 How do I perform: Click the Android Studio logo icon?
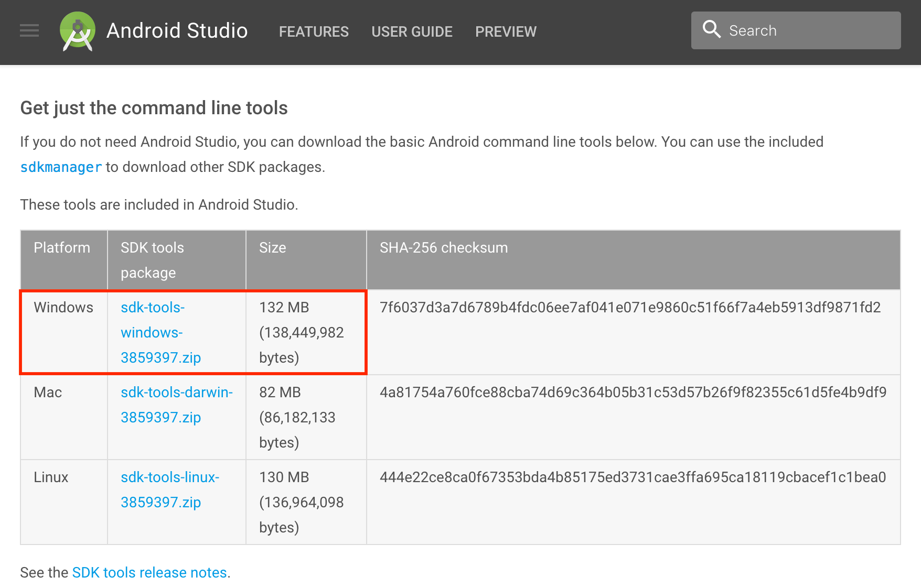click(77, 31)
